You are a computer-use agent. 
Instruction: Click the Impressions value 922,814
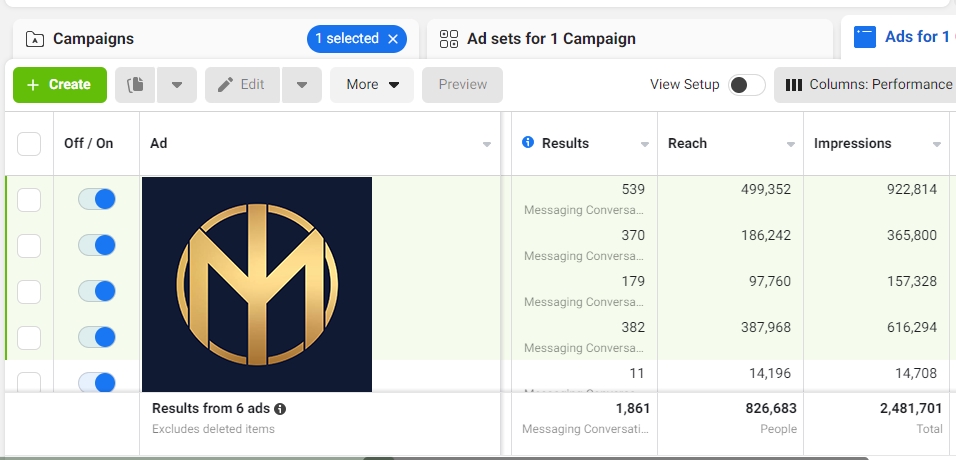point(911,189)
